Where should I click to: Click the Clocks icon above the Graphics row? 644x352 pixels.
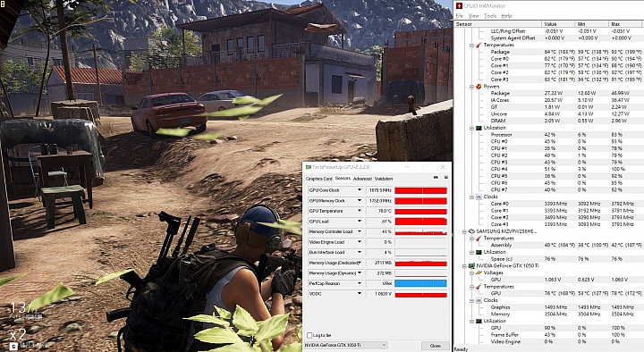pos(479,300)
